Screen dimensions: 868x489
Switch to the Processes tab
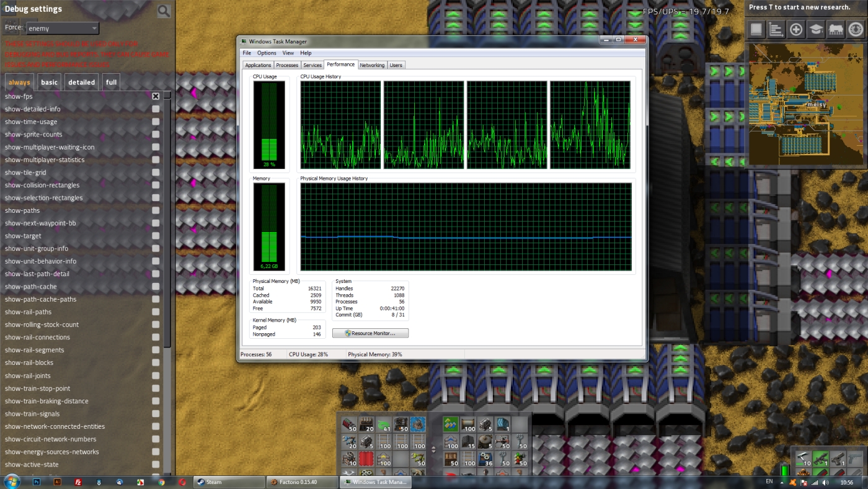287,65
